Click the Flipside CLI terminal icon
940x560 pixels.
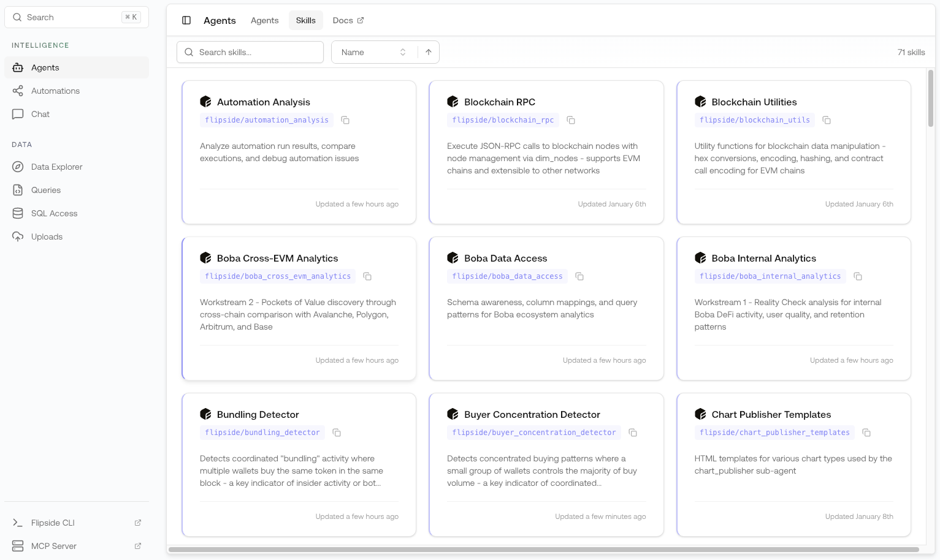[18, 523]
